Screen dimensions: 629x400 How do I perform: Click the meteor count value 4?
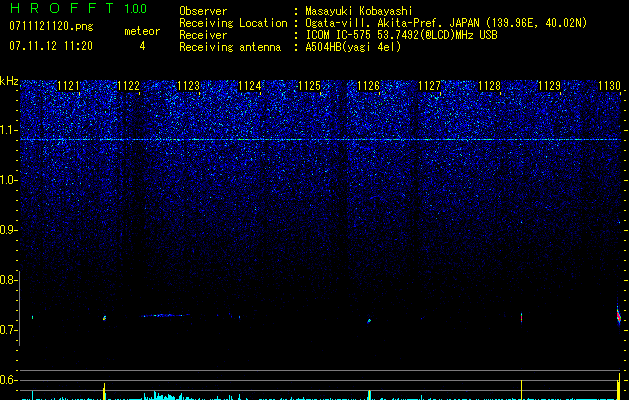[x=142, y=46]
